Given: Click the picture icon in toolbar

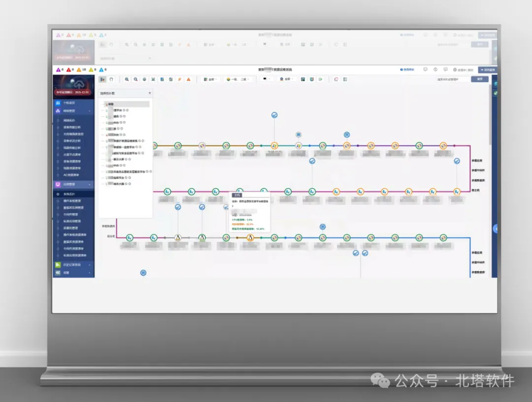Looking at the screenshot, I should (303, 79).
